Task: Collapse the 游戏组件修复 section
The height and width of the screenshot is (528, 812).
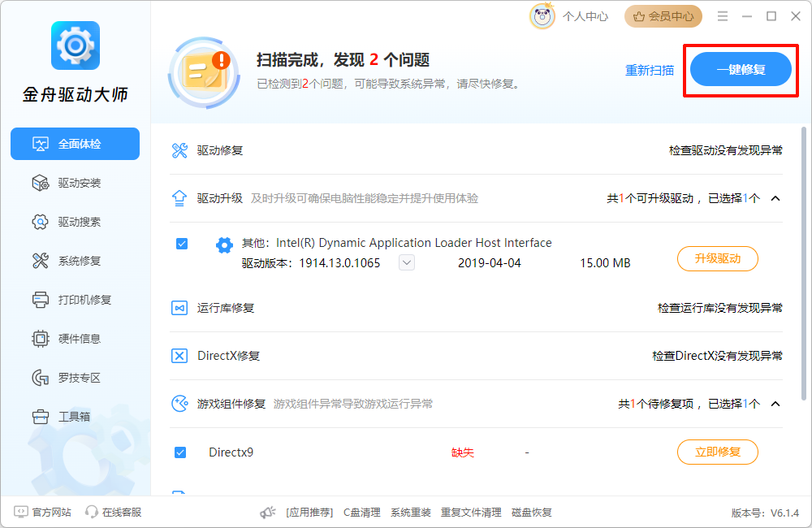Action: 774,403
